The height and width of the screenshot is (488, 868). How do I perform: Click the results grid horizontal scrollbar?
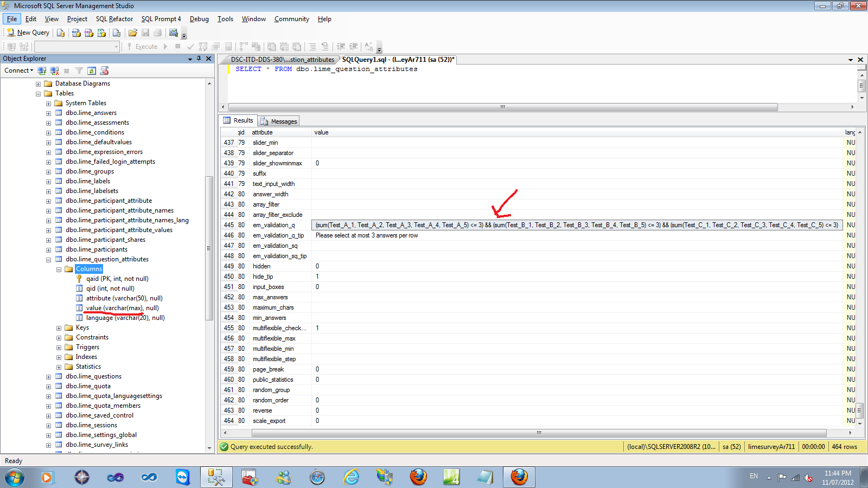tap(538, 433)
